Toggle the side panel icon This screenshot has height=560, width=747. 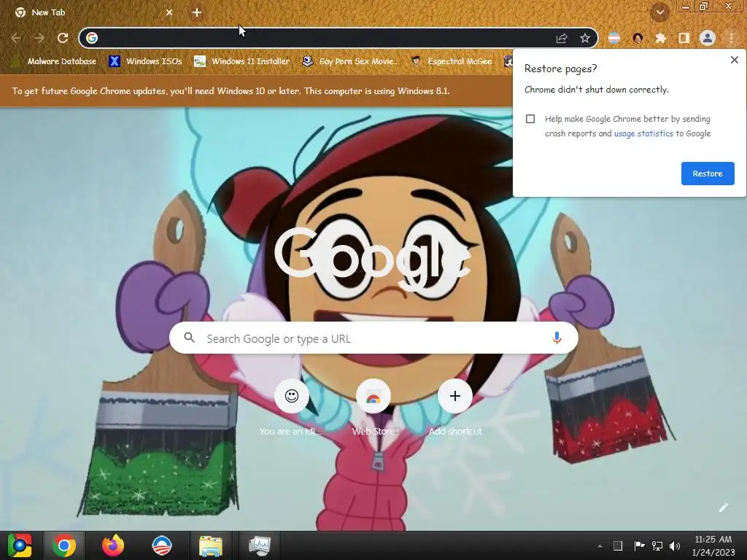pos(684,38)
